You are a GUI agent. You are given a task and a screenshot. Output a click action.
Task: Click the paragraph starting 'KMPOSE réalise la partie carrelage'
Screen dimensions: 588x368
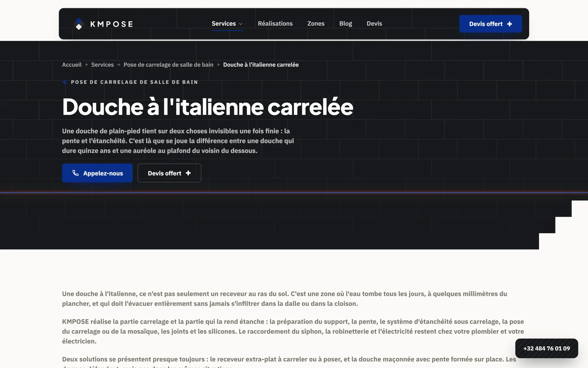(293, 331)
